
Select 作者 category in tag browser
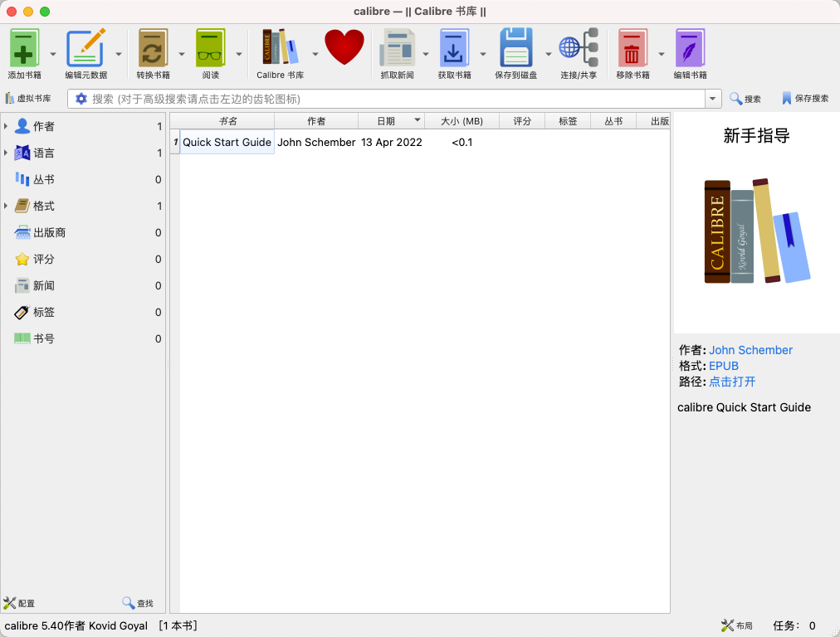(83, 126)
